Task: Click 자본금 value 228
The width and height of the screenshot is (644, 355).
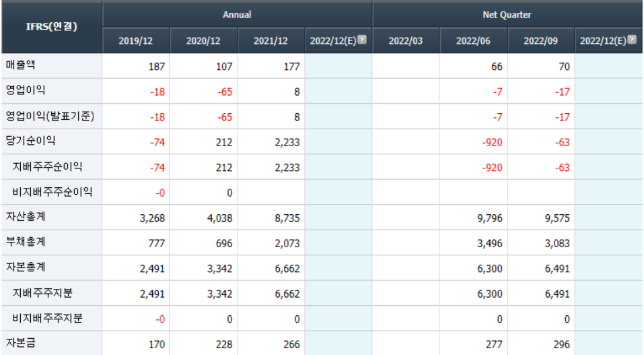Action: tap(224, 344)
